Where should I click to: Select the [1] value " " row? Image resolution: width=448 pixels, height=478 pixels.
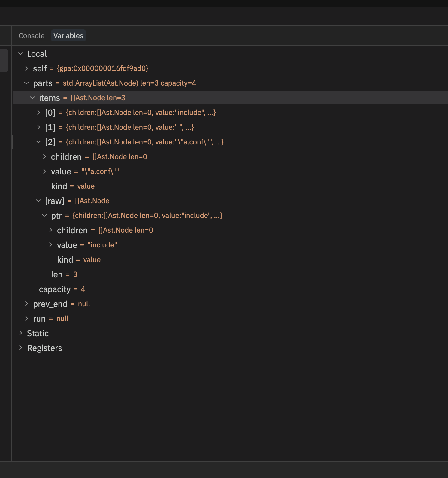[230, 127]
